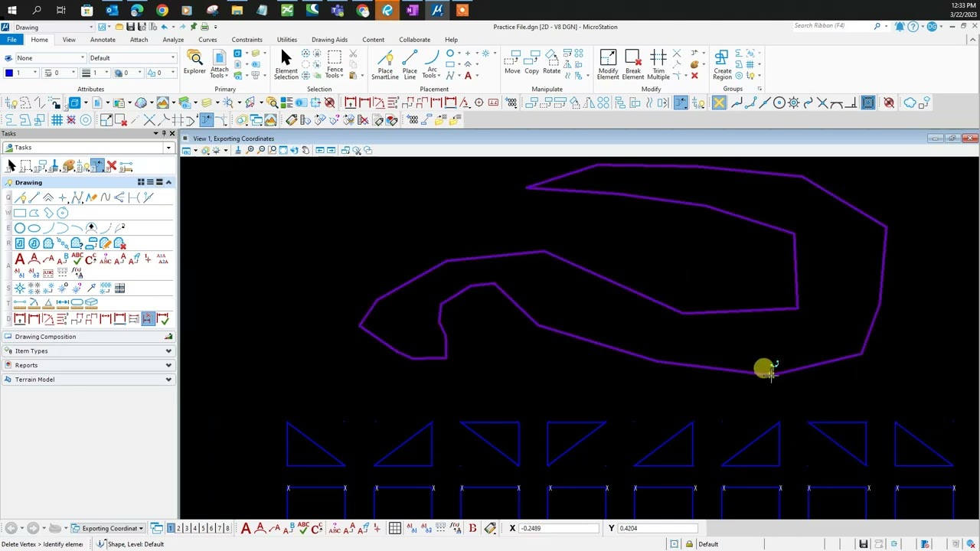Screen dimensions: 980x551
Task: Click the Delete Element icon in Tasks toolbar
Action: tap(112, 166)
